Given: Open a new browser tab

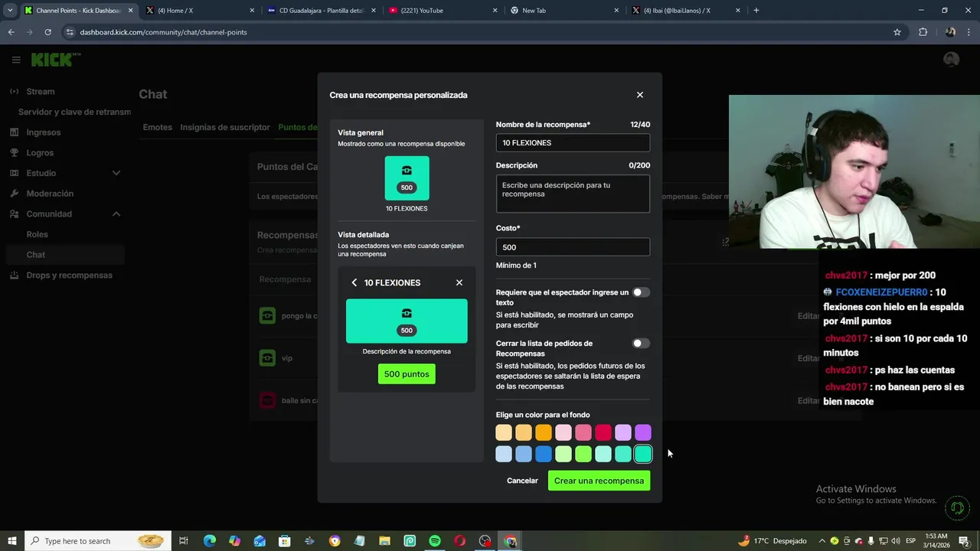Looking at the screenshot, I should (x=756, y=11).
